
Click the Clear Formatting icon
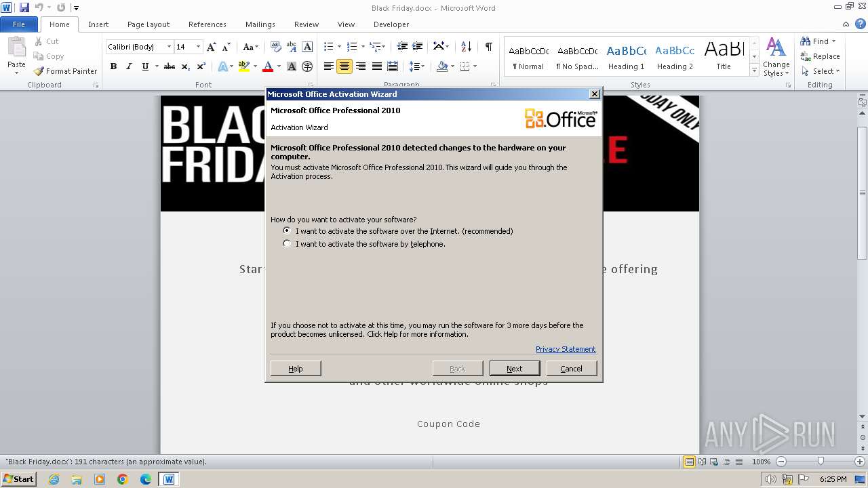[276, 47]
